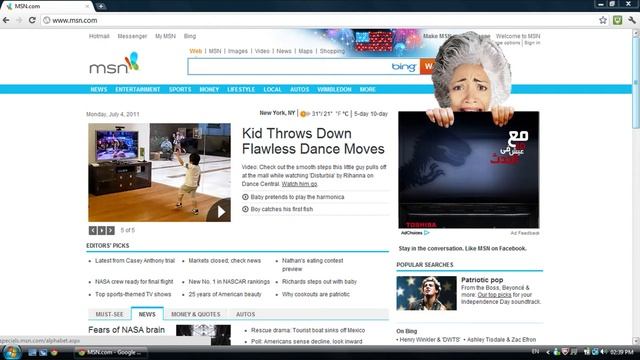This screenshot has width=640, height=360.
Task: Click the Ad Feedback link
Action: coord(525,233)
